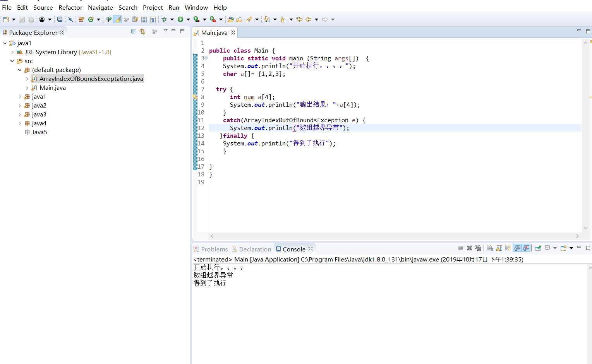
Task: Toggle Scroll Lock in Console toolbar
Action: pyautogui.click(x=499, y=248)
